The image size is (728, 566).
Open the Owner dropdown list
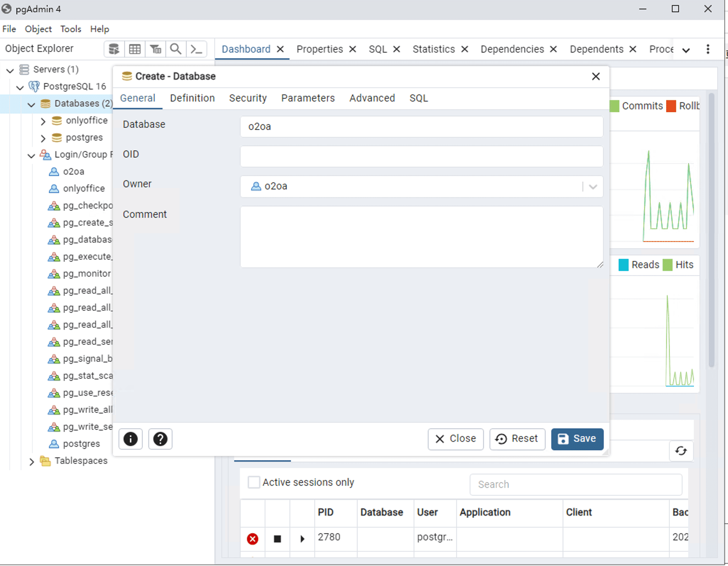click(x=593, y=187)
